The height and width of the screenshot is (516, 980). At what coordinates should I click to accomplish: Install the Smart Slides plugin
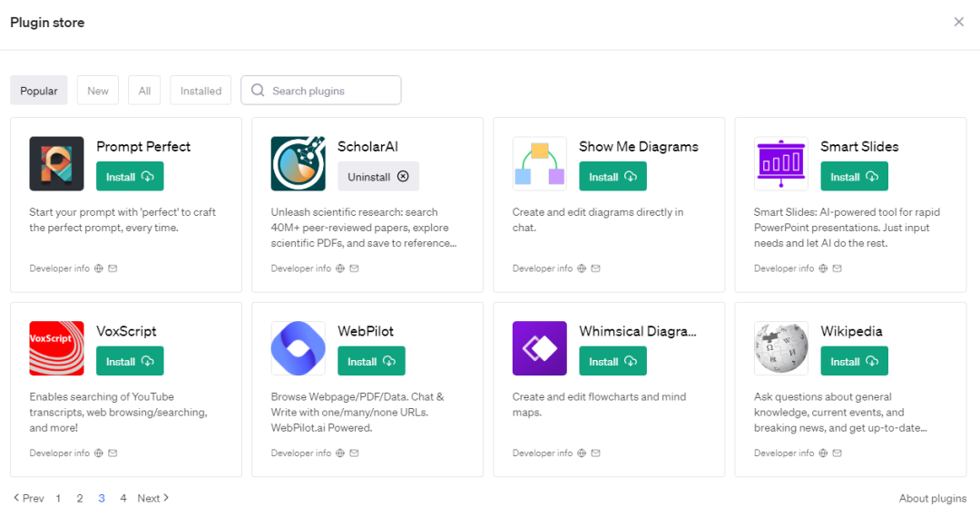(854, 177)
